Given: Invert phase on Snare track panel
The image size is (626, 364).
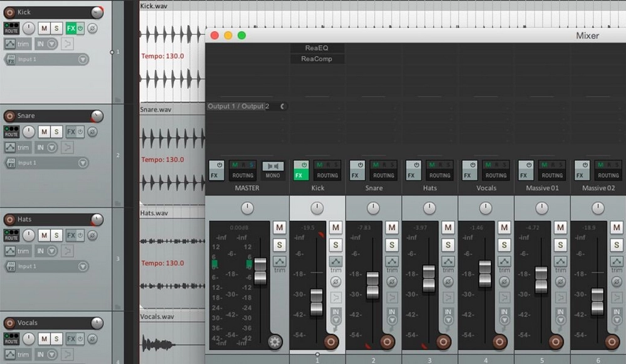Looking at the screenshot, I should click(x=92, y=131).
